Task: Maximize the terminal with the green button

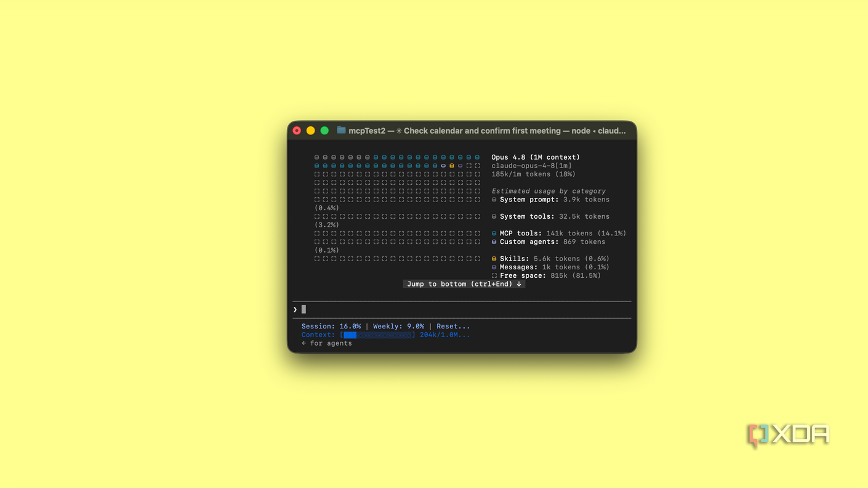Action: click(x=324, y=131)
